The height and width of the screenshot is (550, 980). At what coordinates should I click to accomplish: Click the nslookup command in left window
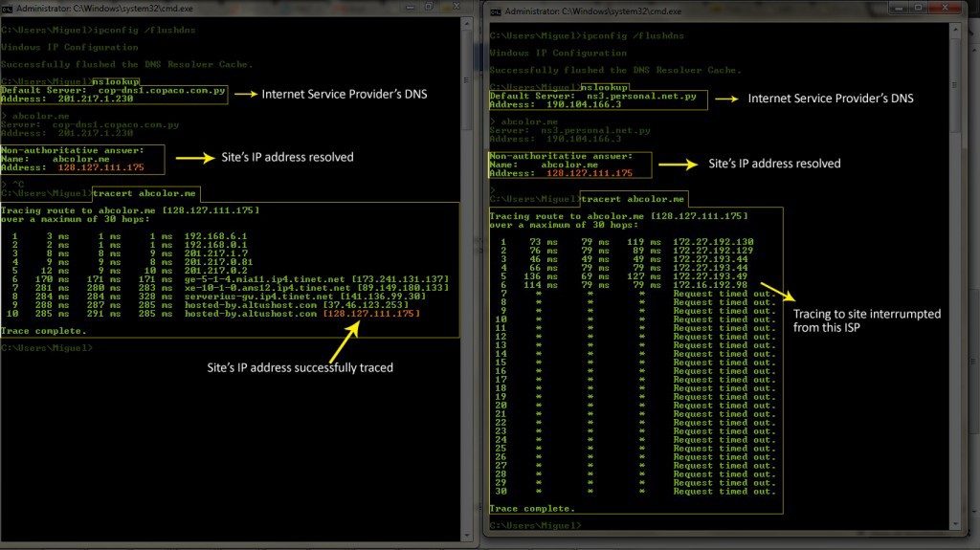pos(116,81)
